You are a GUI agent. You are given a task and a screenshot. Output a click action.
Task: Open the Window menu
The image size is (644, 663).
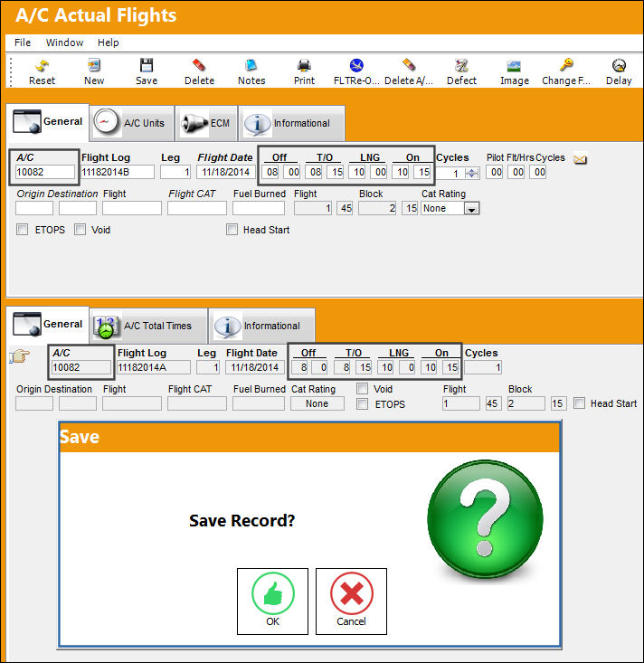(64, 43)
